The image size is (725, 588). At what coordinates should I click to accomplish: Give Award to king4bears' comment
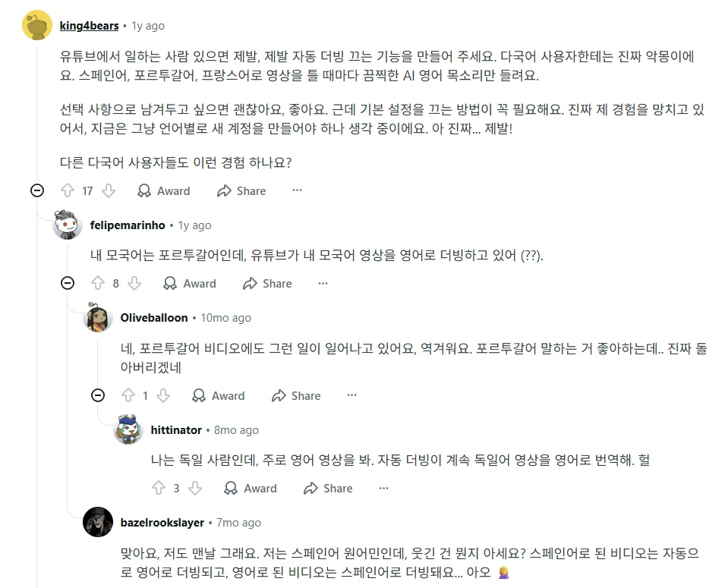[164, 191]
